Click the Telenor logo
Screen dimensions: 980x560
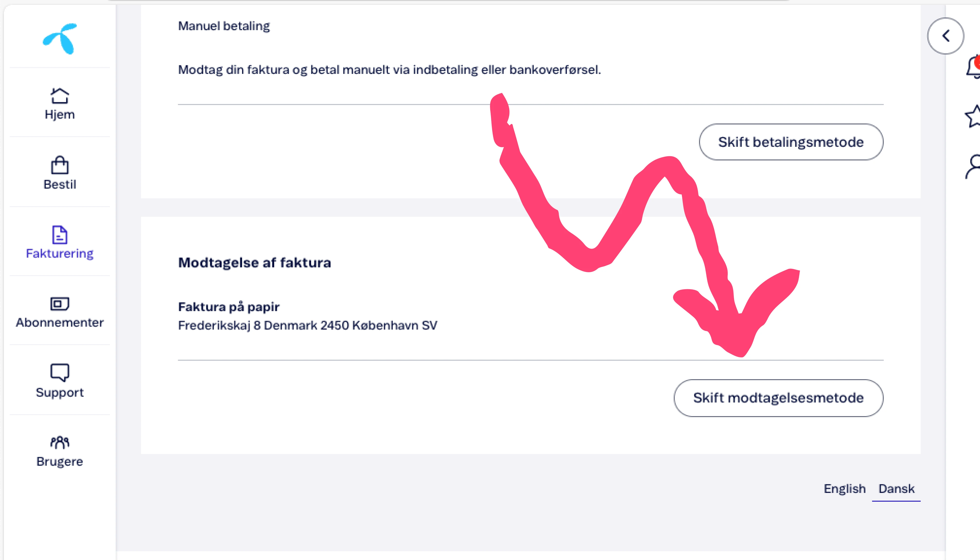tap(60, 38)
